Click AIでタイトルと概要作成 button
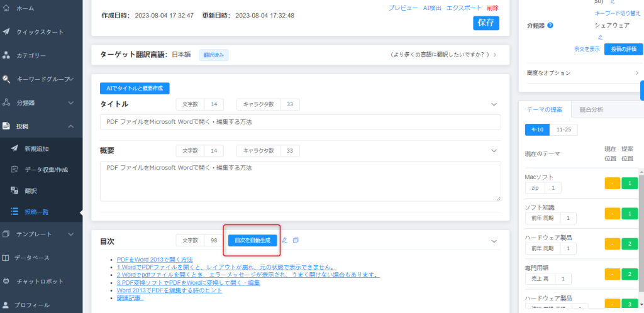644x313 pixels. pos(135,88)
